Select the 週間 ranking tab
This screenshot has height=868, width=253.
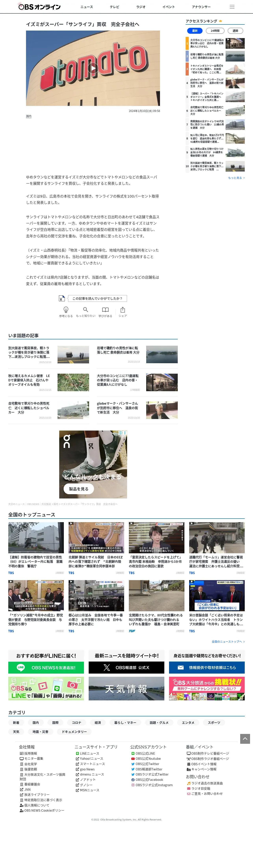pyautogui.click(x=235, y=31)
